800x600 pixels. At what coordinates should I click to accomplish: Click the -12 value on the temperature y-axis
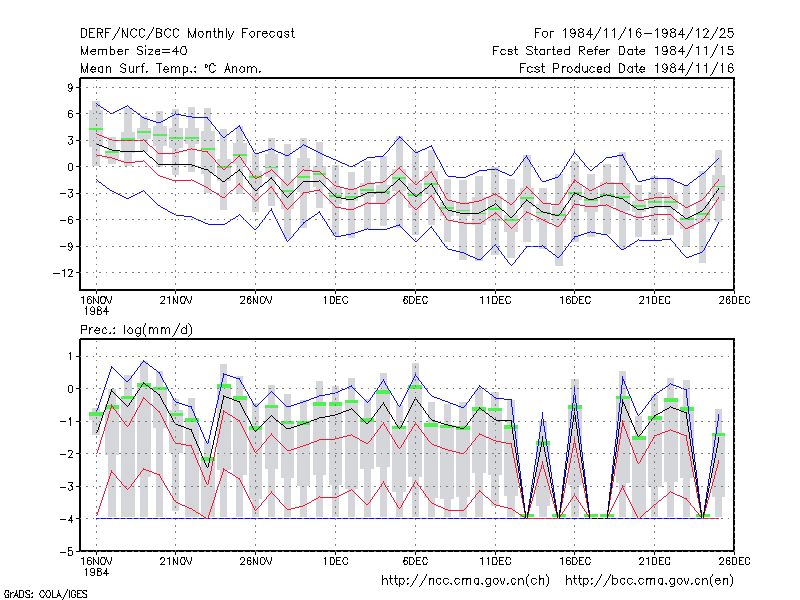(63, 273)
